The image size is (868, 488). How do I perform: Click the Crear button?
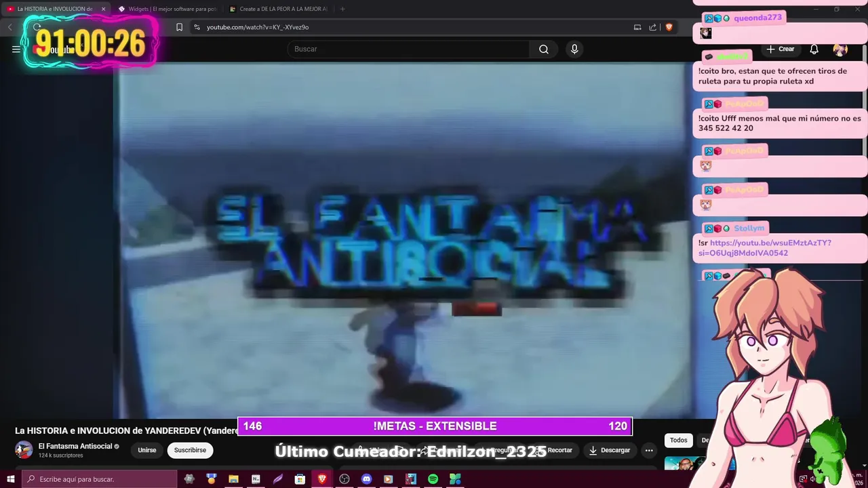tap(781, 49)
